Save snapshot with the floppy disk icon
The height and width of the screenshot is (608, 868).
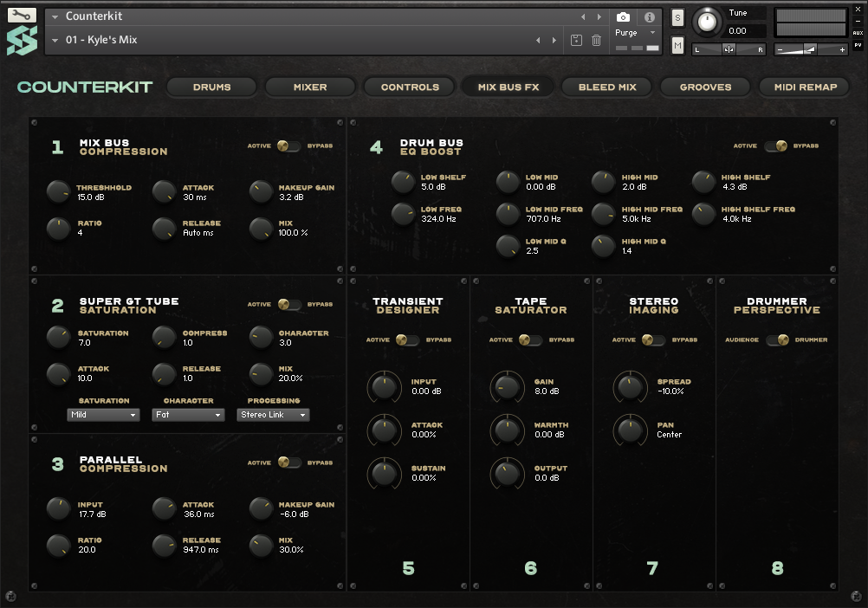coord(576,40)
